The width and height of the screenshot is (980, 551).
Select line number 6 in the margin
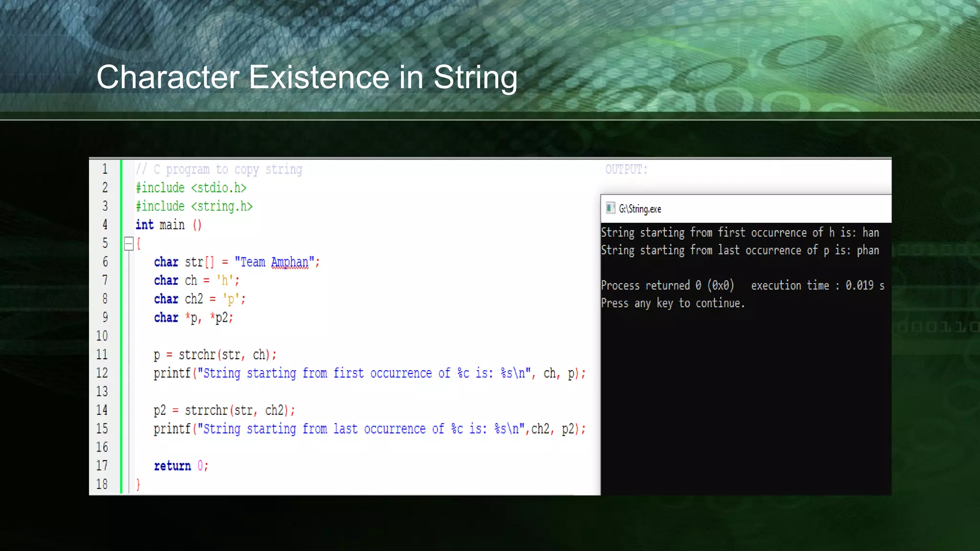(105, 262)
